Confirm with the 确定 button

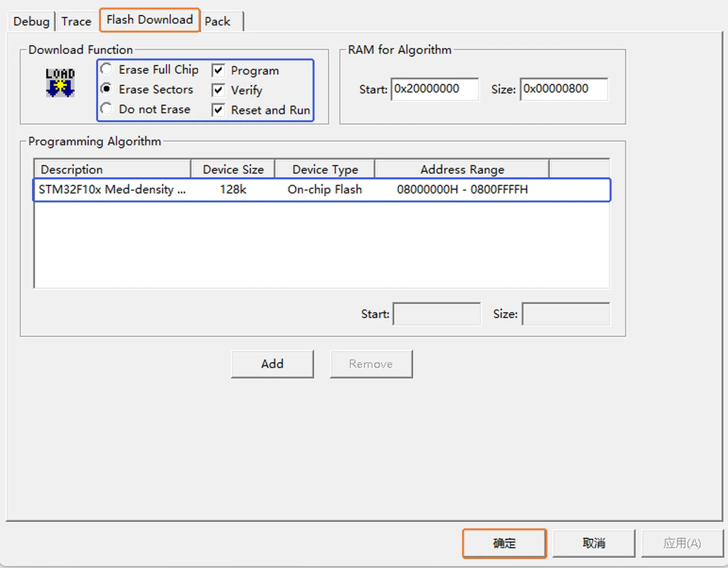[x=505, y=543]
